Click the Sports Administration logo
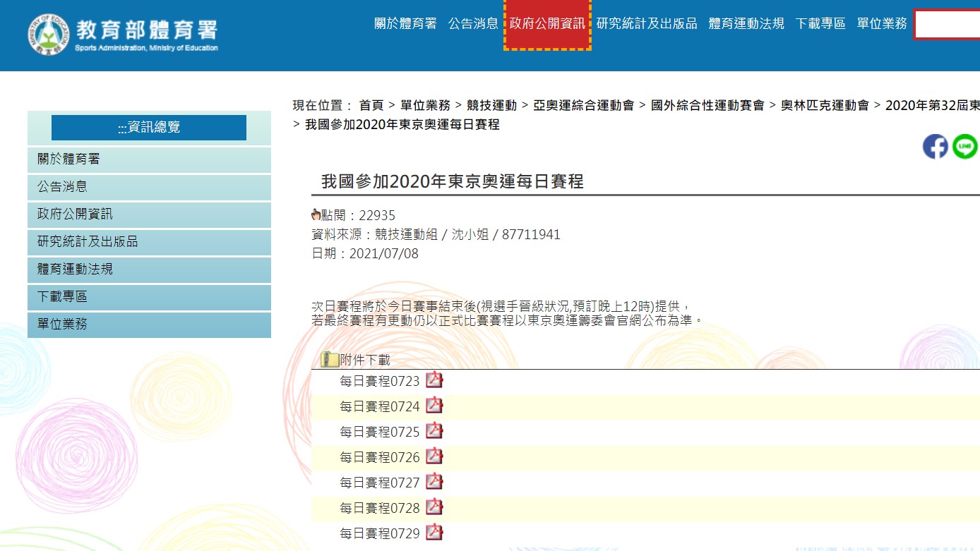980x551 pixels. pos(124,35)
